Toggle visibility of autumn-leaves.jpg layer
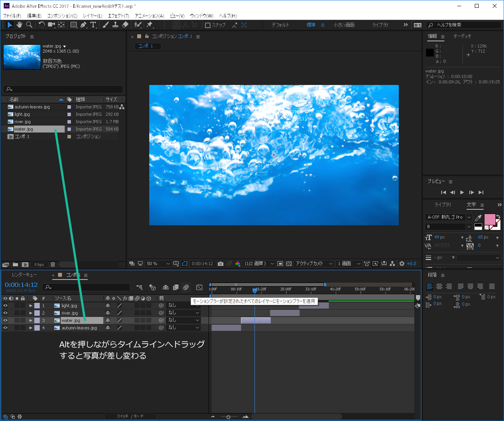This screenshot has height=421, width=504. pos(5,328)
